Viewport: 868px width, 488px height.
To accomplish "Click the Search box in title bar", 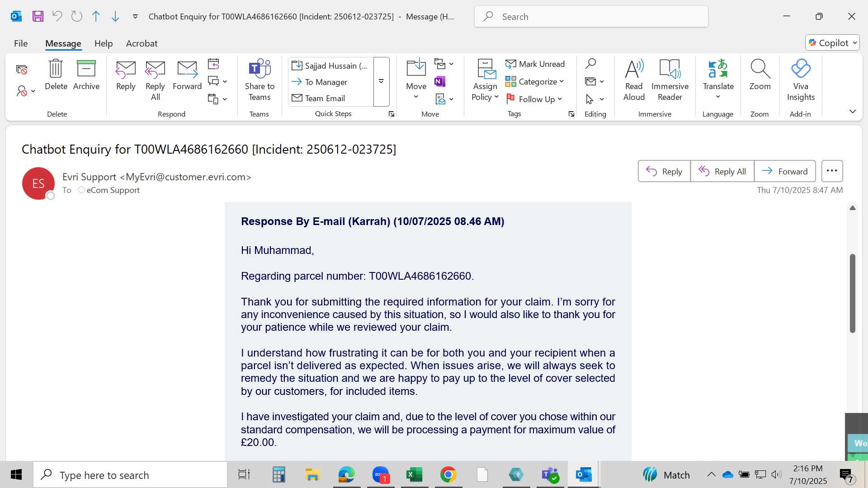I will (591, 17).
